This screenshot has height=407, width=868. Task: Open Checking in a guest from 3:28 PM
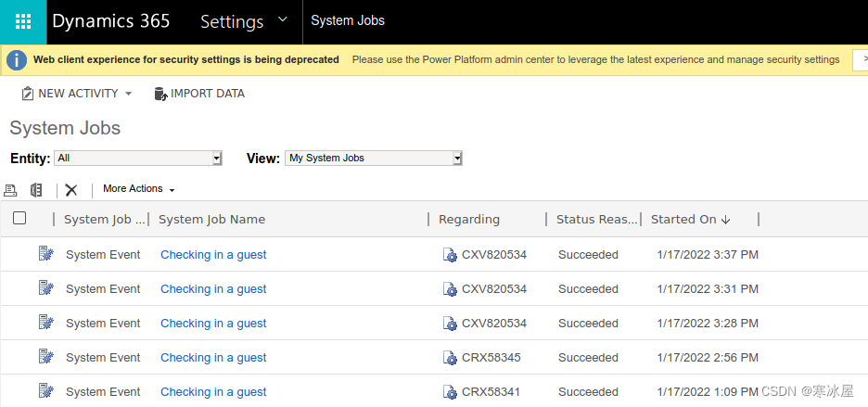pyautogui.click(x=213, y=324)
